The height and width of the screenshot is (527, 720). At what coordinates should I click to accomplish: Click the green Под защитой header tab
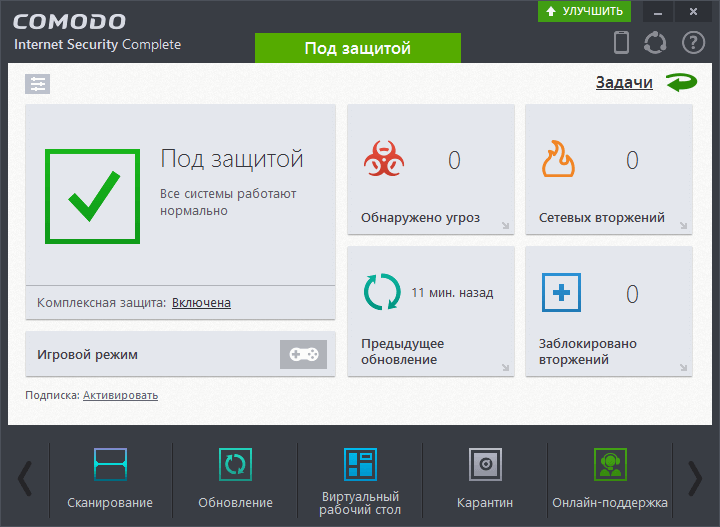[x=358, y=48]
